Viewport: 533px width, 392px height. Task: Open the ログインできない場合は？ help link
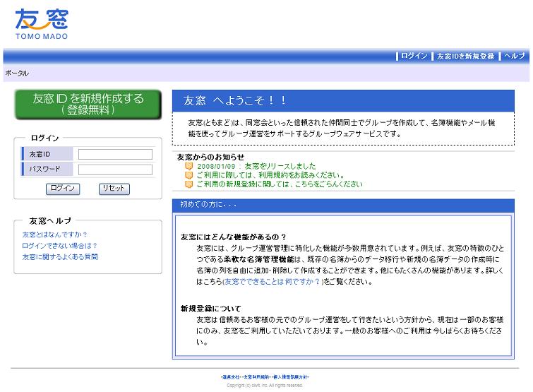59,246
